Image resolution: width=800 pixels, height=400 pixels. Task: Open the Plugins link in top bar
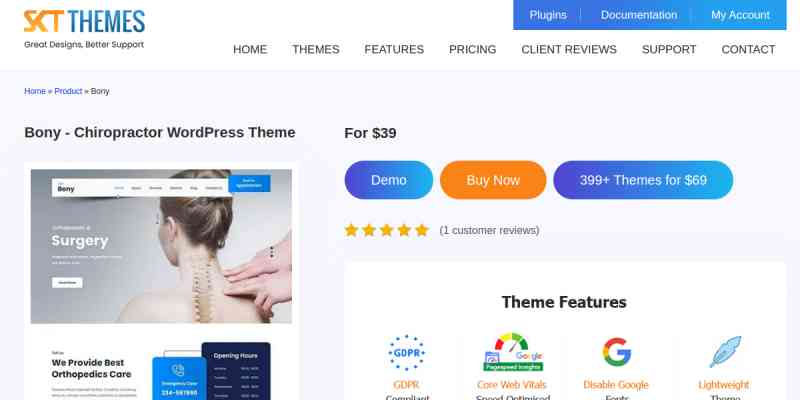click(548, 15)
